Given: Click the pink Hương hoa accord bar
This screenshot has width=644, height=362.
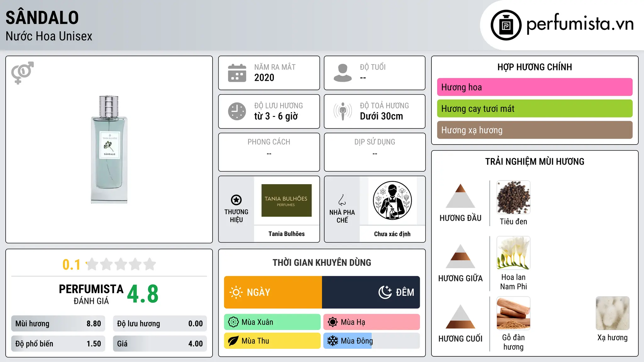Looking at the screenshot, I should click(535, 87).
